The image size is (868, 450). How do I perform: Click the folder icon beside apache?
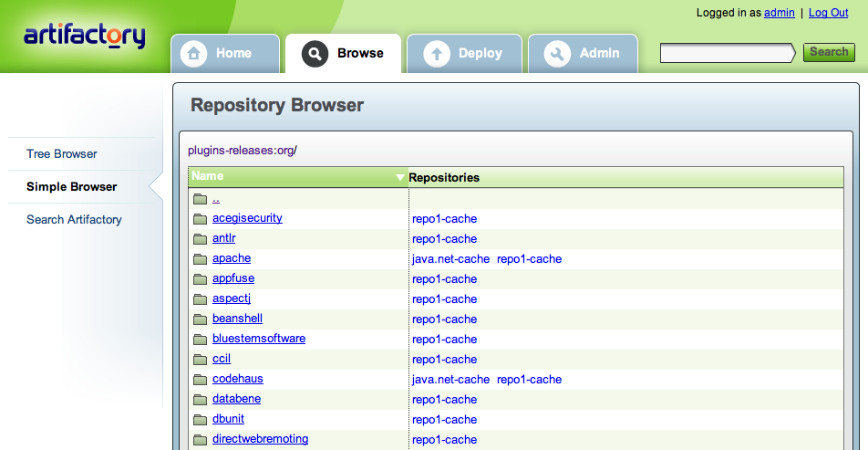tap(201, 259)
